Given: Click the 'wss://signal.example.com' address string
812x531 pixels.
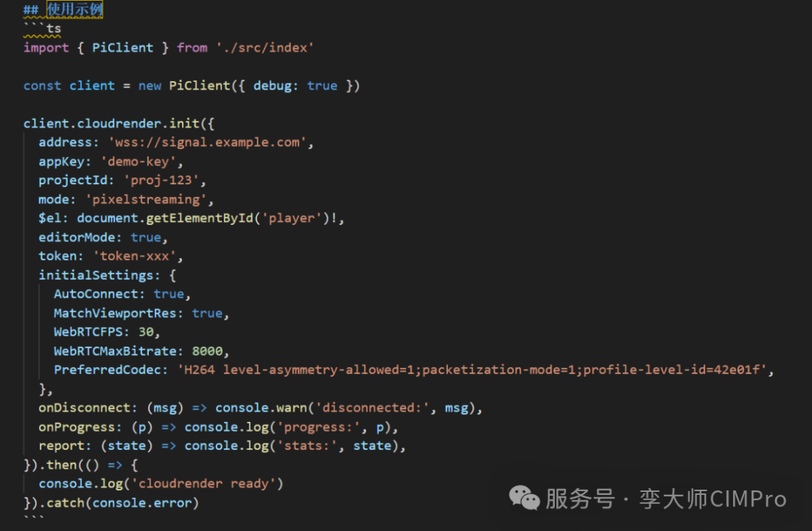Looking at the screenshot, I should (208, 142).
